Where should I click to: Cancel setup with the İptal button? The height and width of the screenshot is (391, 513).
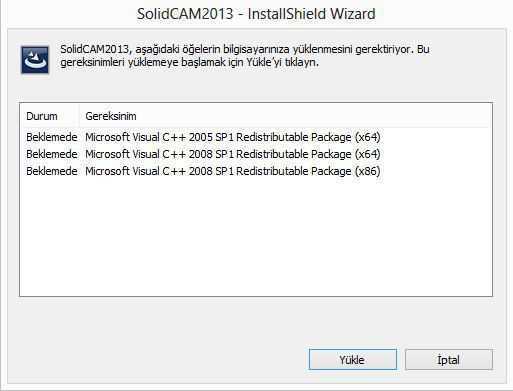pos(449,360)
